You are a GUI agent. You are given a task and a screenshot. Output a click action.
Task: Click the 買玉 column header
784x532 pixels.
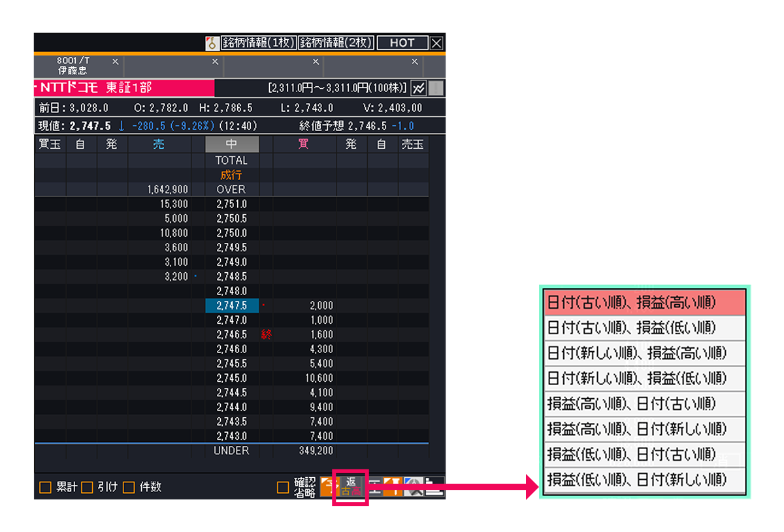[x=50, y=144]
